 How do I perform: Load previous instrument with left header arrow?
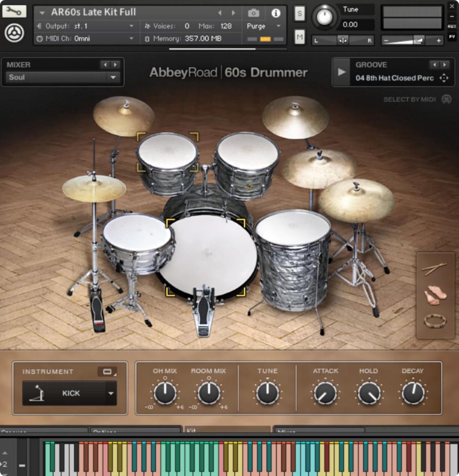tap(220, 13)
